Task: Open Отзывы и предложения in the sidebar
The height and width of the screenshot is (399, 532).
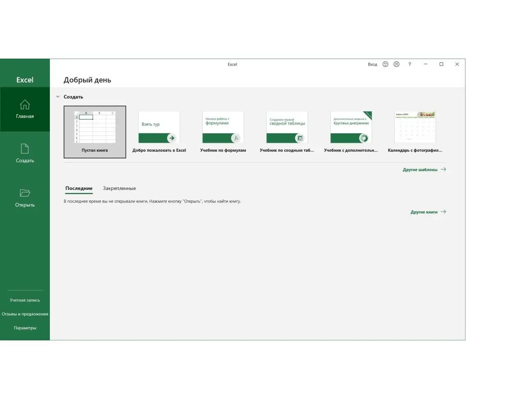Action: [x=25, y=314]
